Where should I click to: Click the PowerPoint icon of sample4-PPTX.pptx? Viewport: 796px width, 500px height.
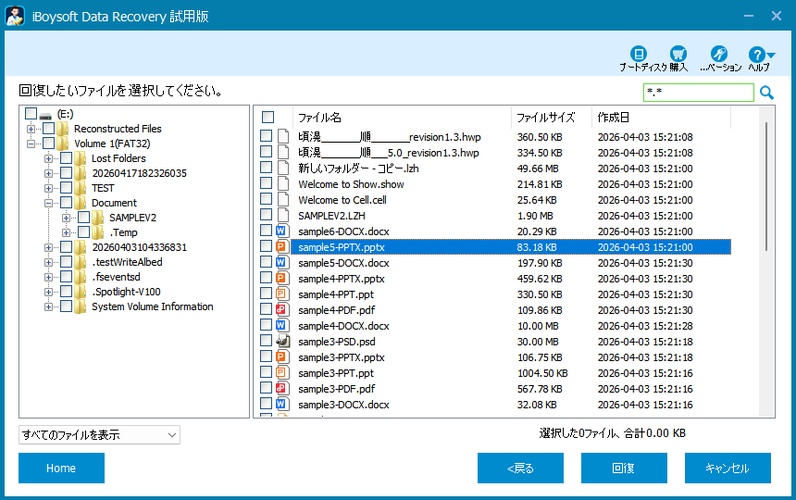282,278
